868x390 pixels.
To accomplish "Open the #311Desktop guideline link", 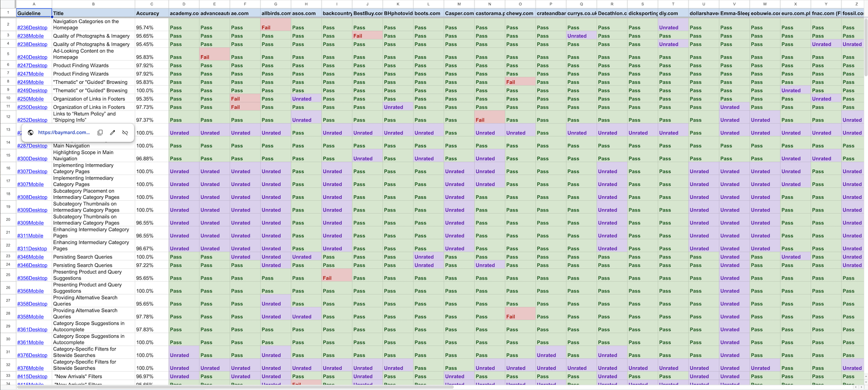I will click(x=32, y=248).
